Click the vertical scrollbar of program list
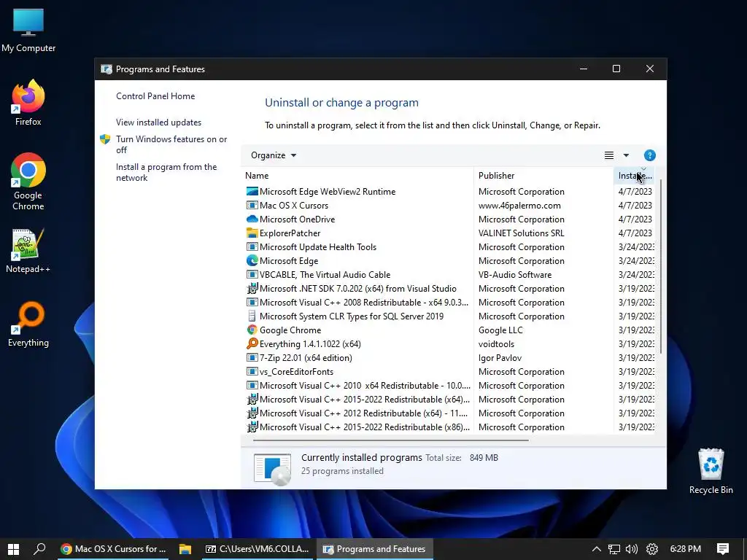The width and height of the screenshot is (747, 560). 661,267
